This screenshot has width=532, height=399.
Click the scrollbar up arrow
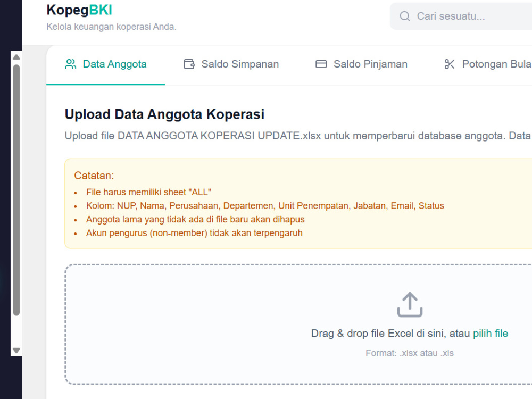point(16,57)
